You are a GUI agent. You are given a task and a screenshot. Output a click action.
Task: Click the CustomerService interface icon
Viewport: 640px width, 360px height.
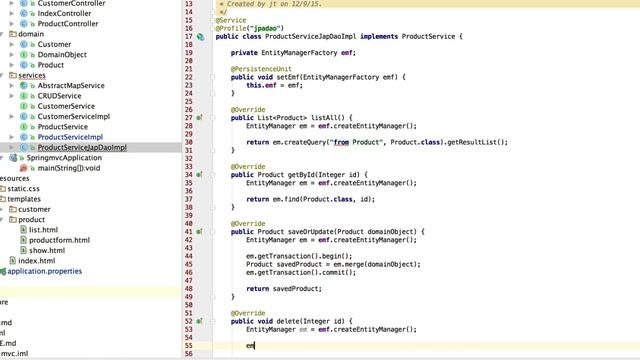pos(24,106)
